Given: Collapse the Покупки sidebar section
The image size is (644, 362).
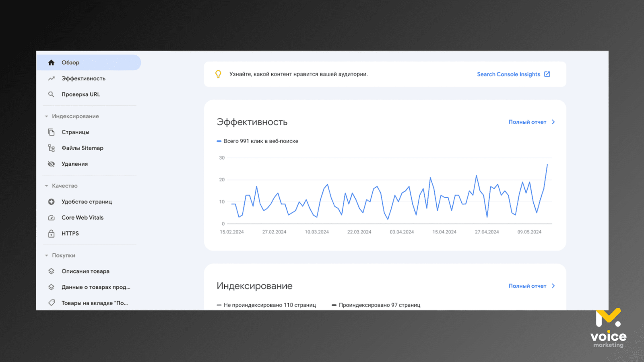Looking at the screenshot, I should point(46,255).
